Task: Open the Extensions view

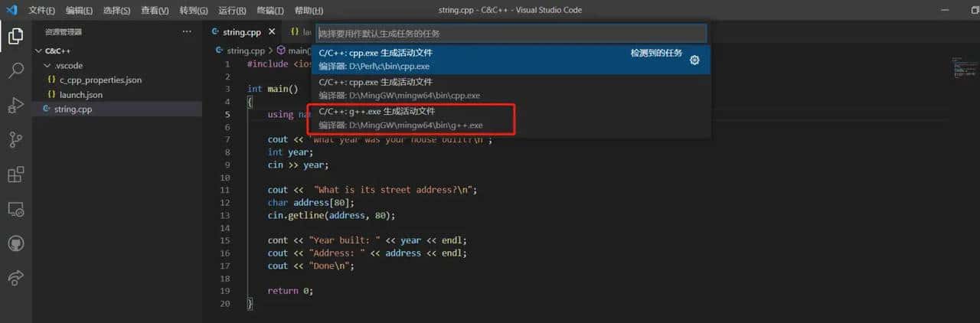Action: click(15, 175)
